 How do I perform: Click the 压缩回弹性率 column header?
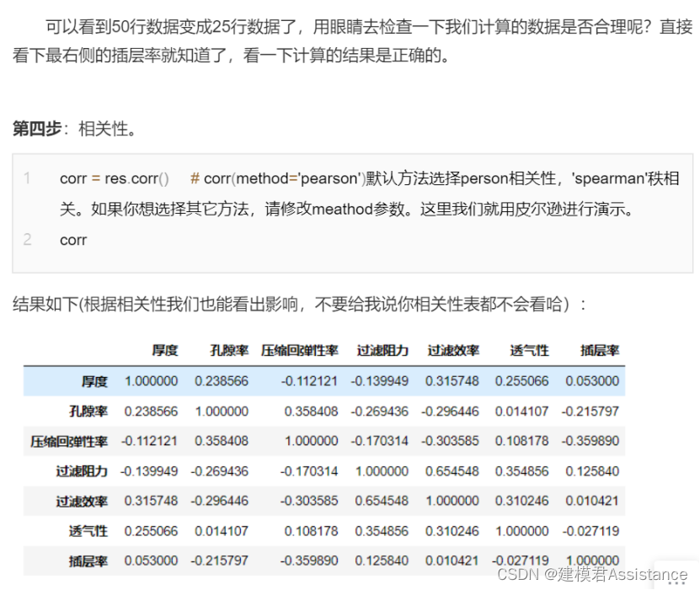point(299,350)
